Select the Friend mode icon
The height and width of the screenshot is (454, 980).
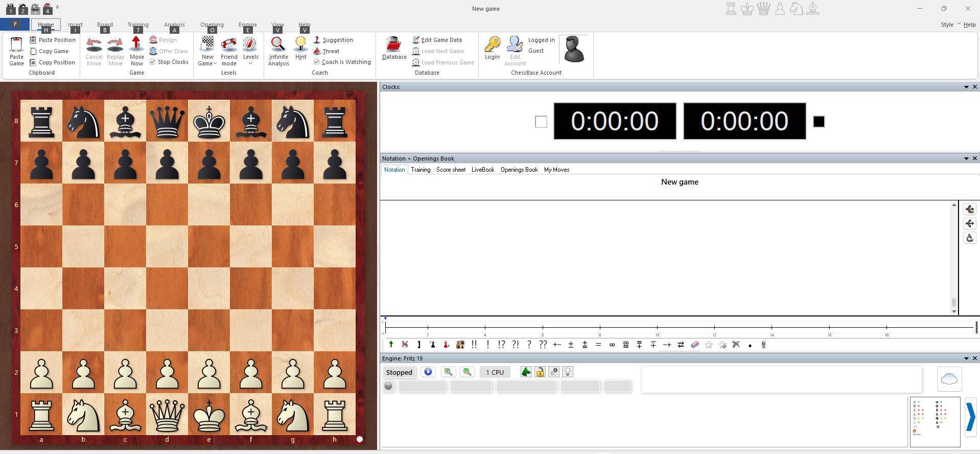pos(229,44)
